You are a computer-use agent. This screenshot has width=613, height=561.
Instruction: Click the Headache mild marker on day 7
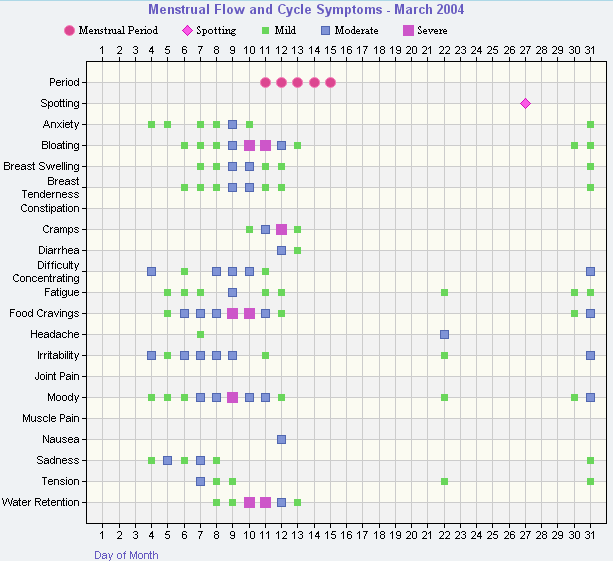tap(200, 334)
